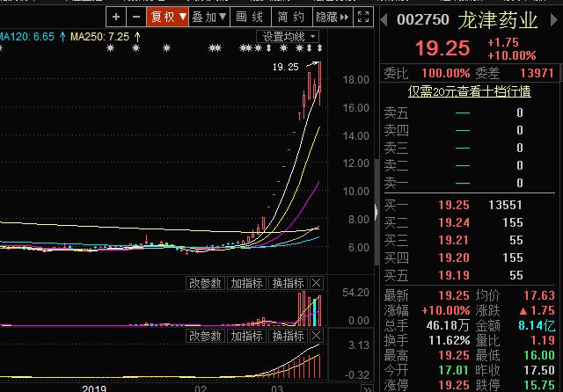Click 隐藏 to hide side panel
This screenshot has height=392, width=563.
(x=333, y=17)
